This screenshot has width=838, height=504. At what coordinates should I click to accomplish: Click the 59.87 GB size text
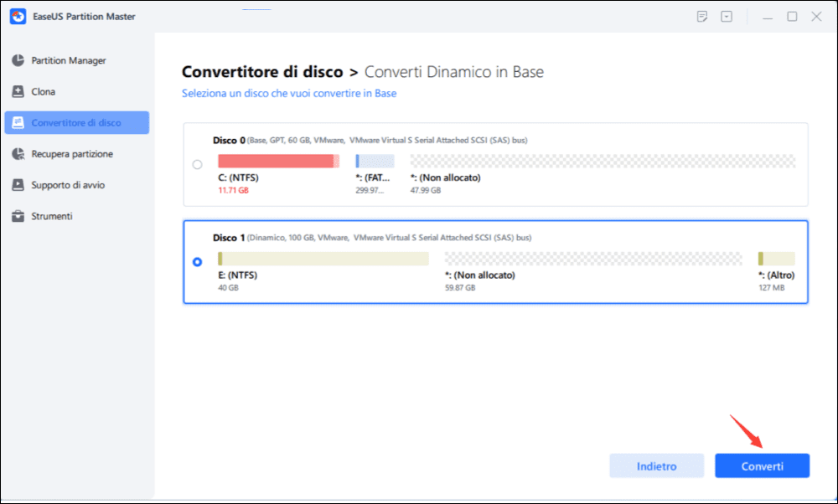[460, 288]
